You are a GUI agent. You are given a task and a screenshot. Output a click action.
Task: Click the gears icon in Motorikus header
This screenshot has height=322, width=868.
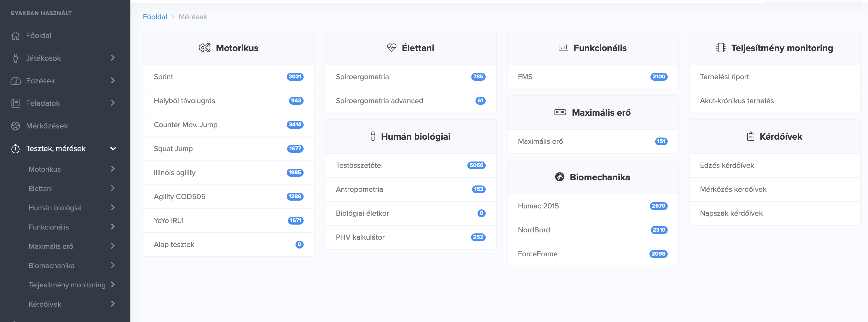tap(204, 48)
